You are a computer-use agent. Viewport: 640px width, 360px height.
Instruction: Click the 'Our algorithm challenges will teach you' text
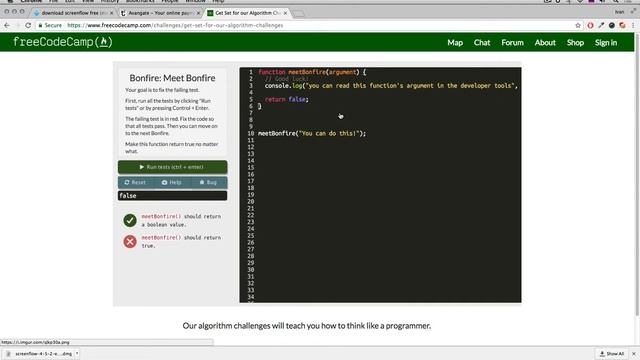(307, 326)
